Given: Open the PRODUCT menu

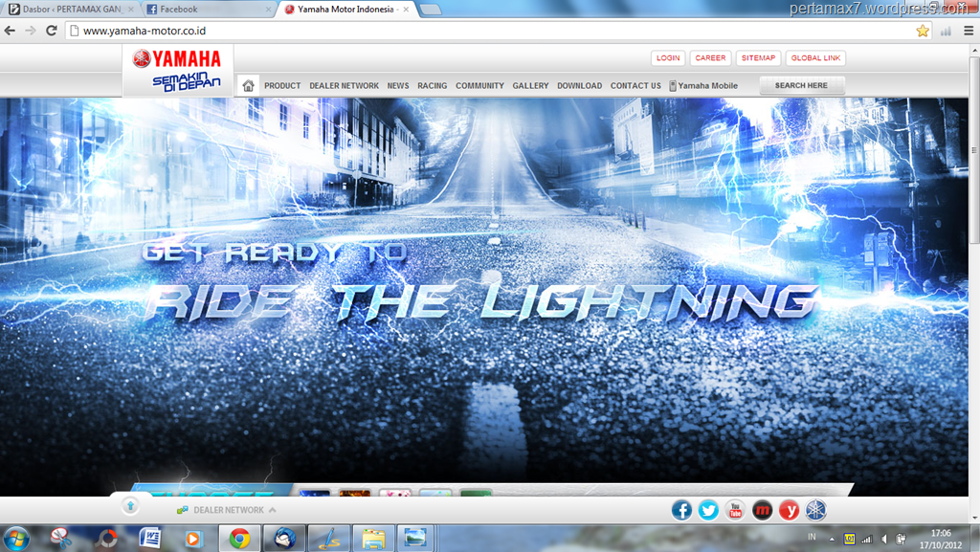Looking at the screenshot, I should [x=282, y=86].
